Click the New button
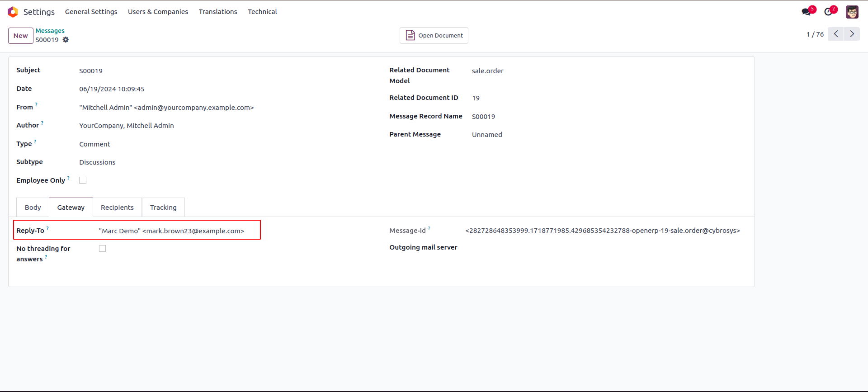868x392 pixels. [x=21, y=36]
